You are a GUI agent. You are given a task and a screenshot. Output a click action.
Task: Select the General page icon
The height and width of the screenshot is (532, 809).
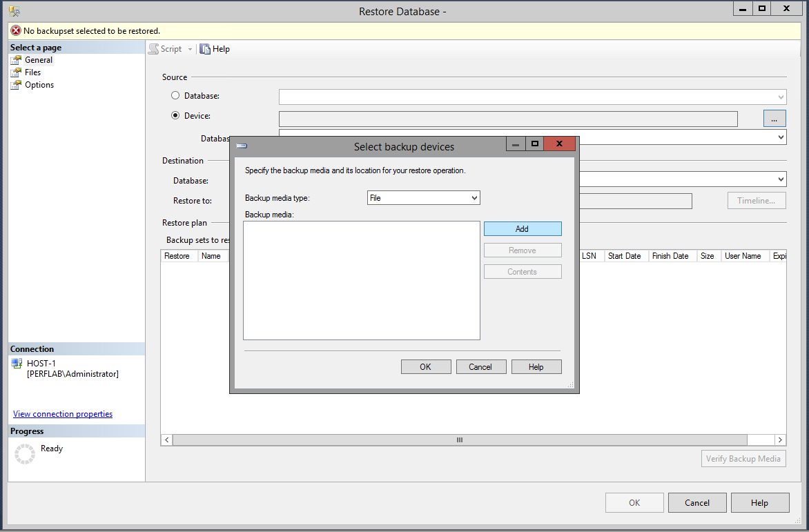(15, 59)
